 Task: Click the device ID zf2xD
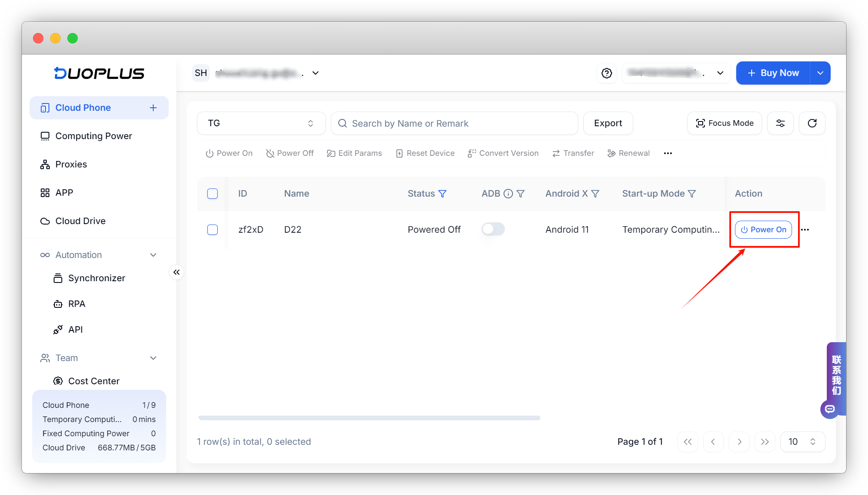click(251, 230)
